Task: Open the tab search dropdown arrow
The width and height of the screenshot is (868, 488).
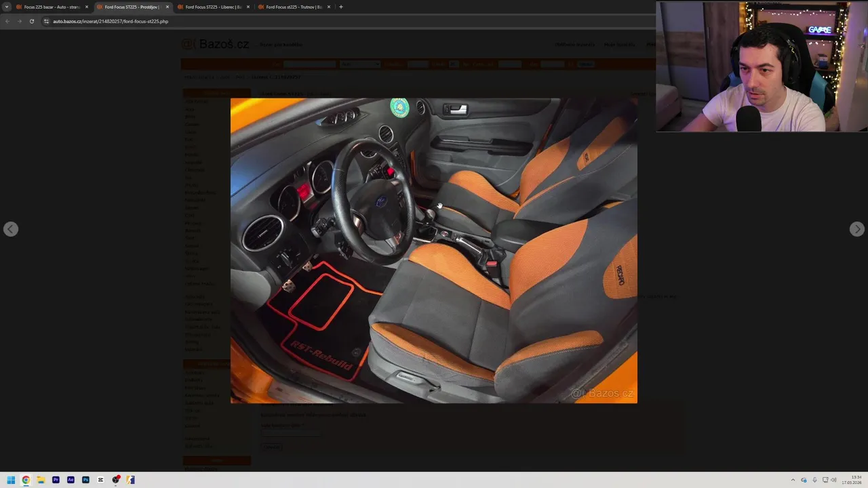Action: pos(7,7)
